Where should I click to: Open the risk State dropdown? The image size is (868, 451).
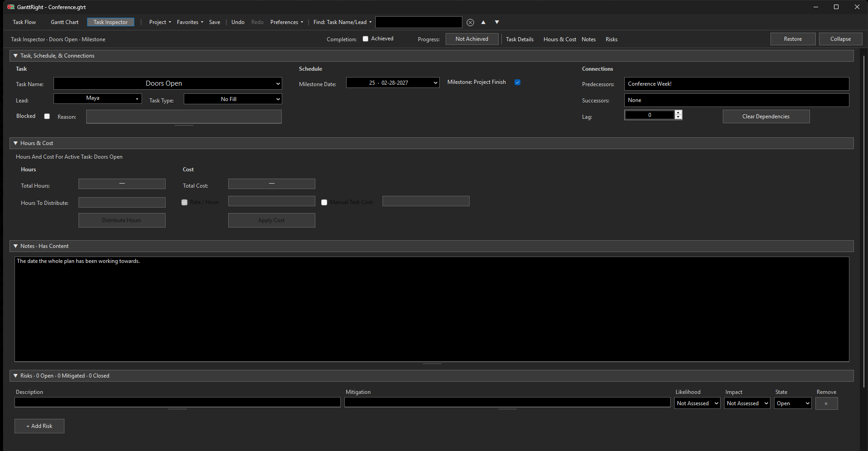793,403
